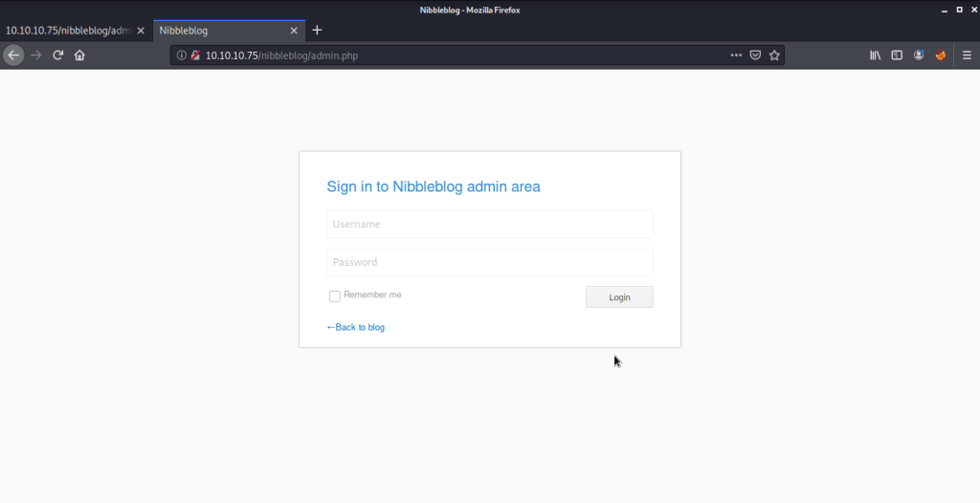This screenshot has width=980, height=503.
Task: Bookmark this page with the star icon
Action: coord(774,55)
